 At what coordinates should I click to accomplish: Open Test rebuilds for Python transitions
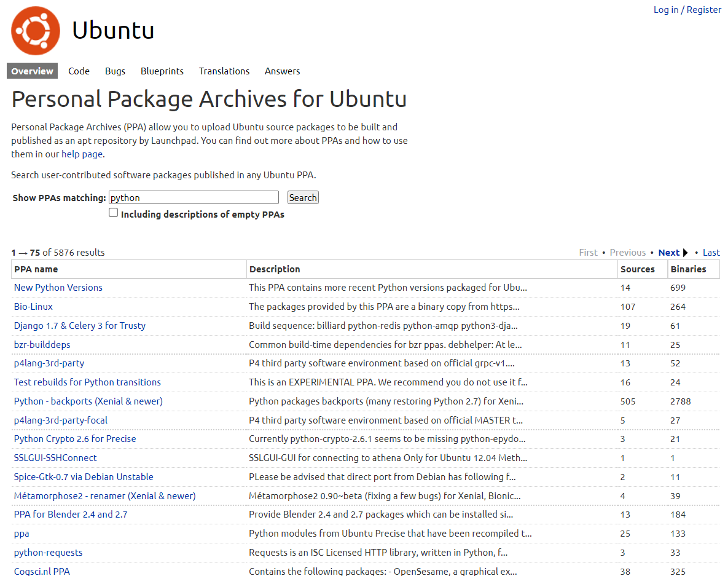tap(87, 382)
